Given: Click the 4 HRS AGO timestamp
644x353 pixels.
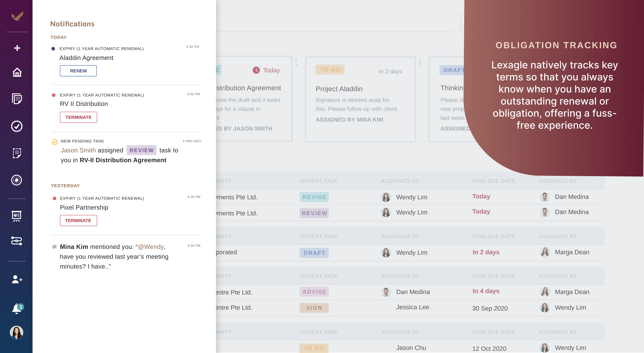Looking at the screenshot, I should click(192, 141).
